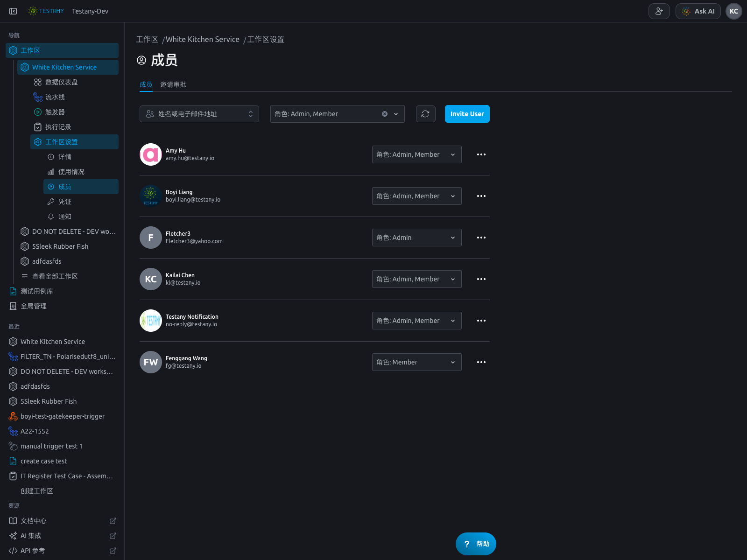The image size is (747, 560).
Task: Open more options for Amy Hu
Action: (481, 154)
